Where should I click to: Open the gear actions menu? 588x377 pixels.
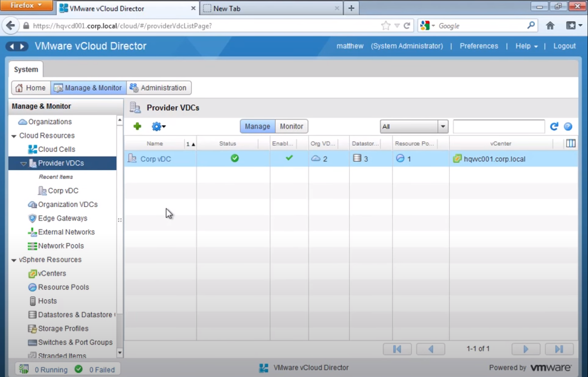[x=159, y=127]
